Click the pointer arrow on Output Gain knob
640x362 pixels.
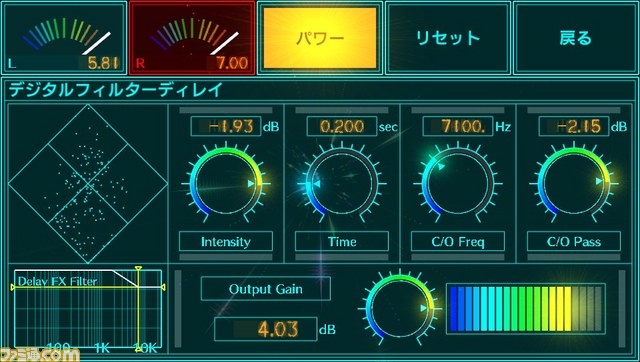pos(424,308)
